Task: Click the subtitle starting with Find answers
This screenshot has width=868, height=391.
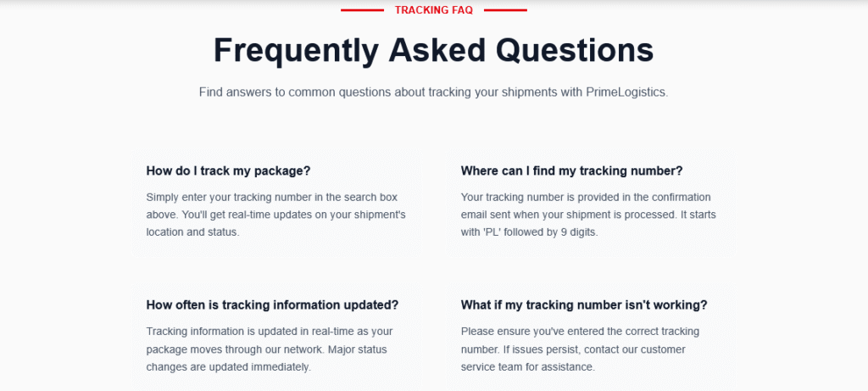Action: (x=433, y=92)
